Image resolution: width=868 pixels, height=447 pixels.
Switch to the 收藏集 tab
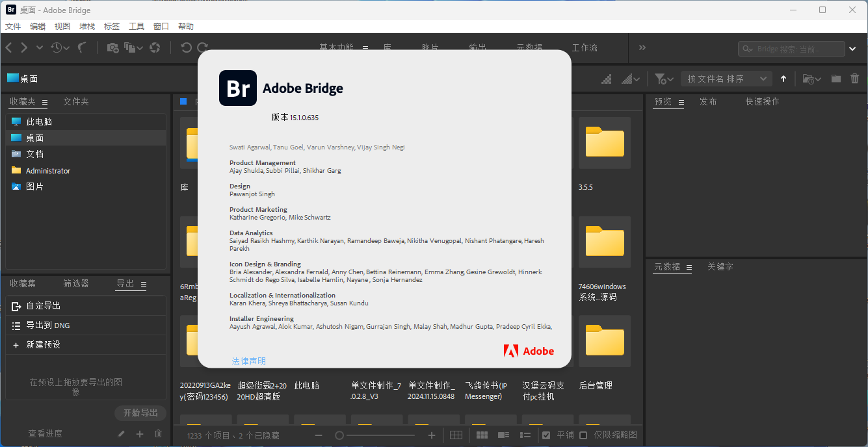(x=23, y=283)
